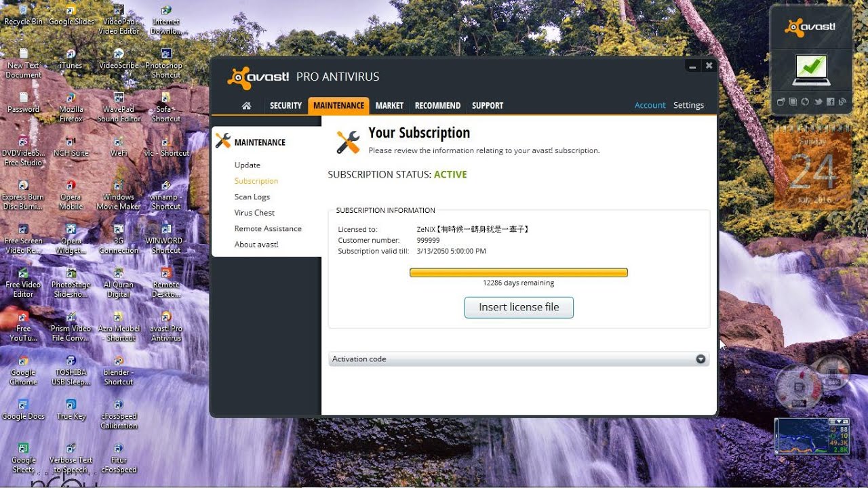The width and height of the screenshot is (868, 488).
Task: Open Remote Assistance in sidebar
Action: point(268,228)
